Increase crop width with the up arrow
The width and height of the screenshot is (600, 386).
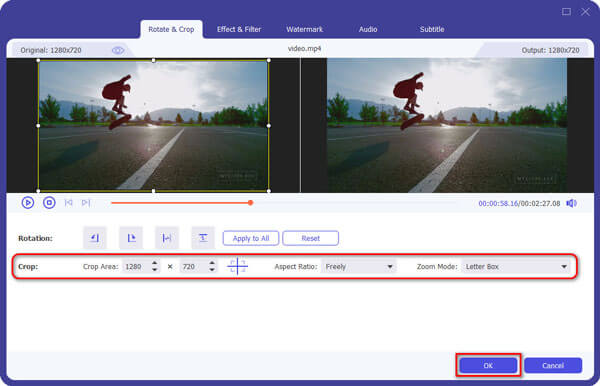[155, 263]
